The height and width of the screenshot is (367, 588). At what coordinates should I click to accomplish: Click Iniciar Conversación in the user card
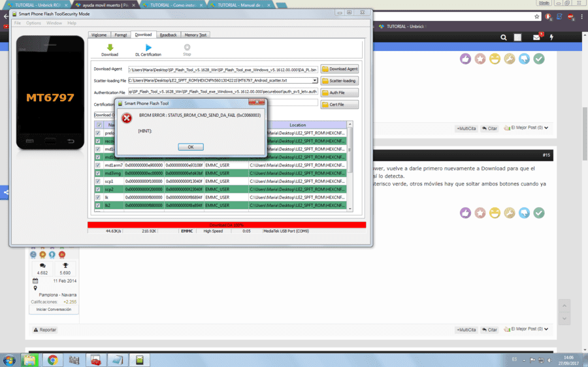[54, 310]
